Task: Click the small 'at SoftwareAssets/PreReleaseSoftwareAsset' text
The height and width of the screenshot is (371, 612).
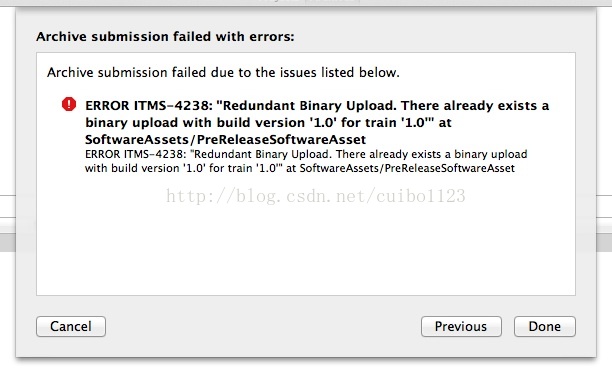Action: tap(400, 168)
